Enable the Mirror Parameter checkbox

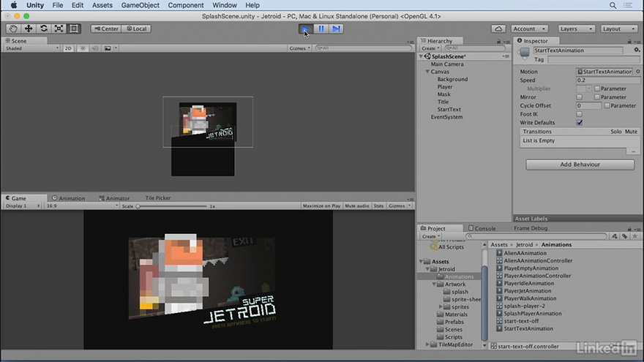[x=597, y=97]
